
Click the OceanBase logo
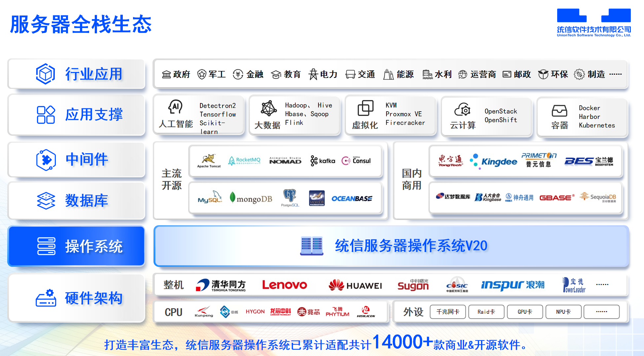(352, 198)
